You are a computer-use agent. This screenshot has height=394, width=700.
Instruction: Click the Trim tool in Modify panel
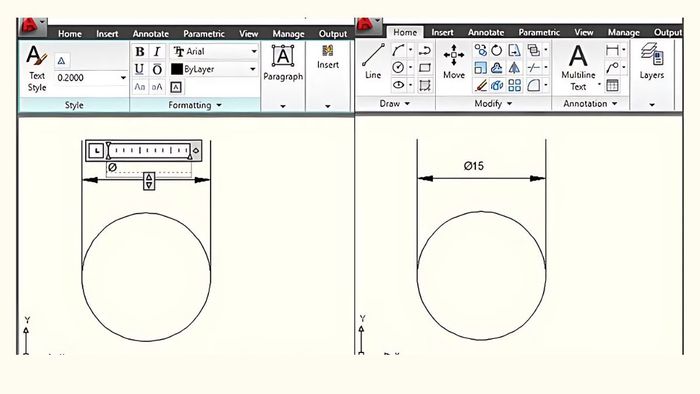(x=533, y=67)
